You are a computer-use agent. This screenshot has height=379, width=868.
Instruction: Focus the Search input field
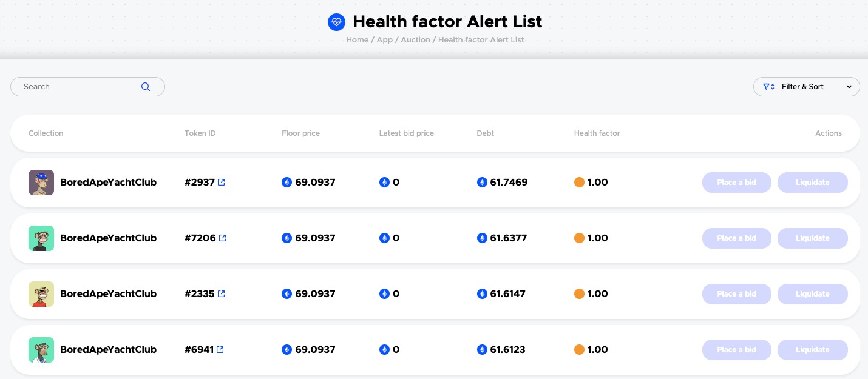point(87,87)
